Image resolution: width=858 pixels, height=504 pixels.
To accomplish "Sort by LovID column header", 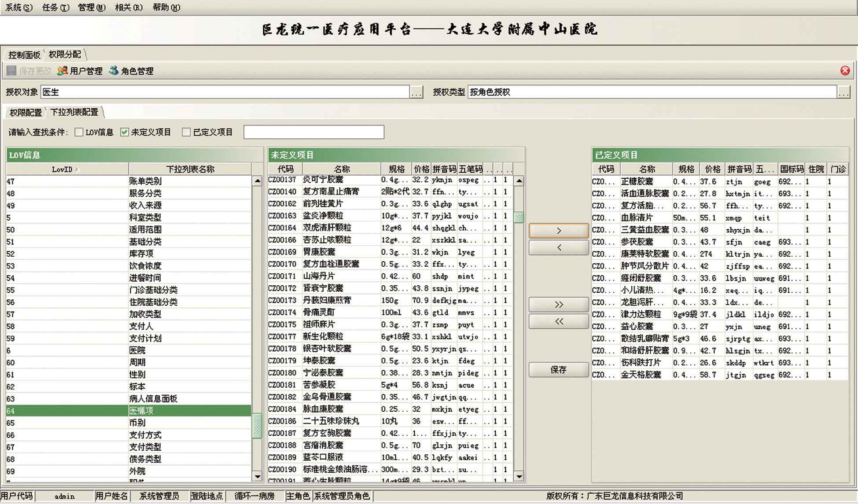I will click(67, 169).
